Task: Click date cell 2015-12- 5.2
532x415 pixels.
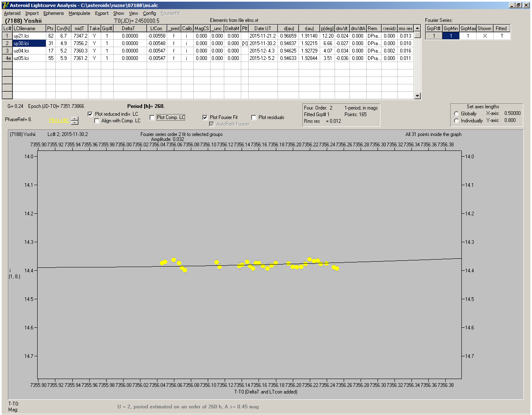Action: (263, 58)
